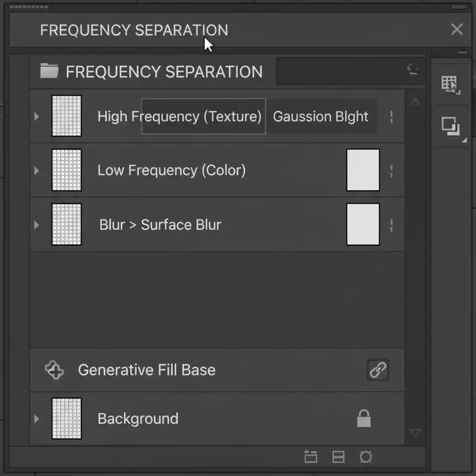476x476 pixels.
Task: Click the new group folder icon at bottom
Action: (x=311, y=457)
